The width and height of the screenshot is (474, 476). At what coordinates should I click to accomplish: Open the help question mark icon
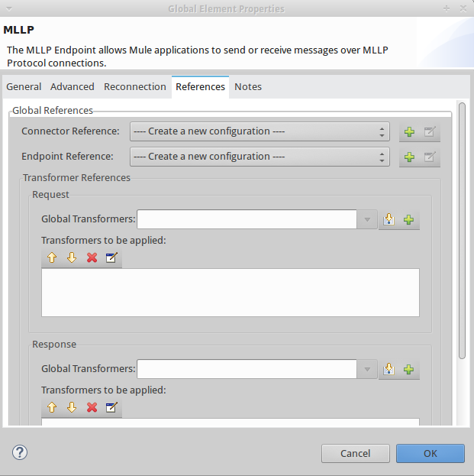click(20, 452)
